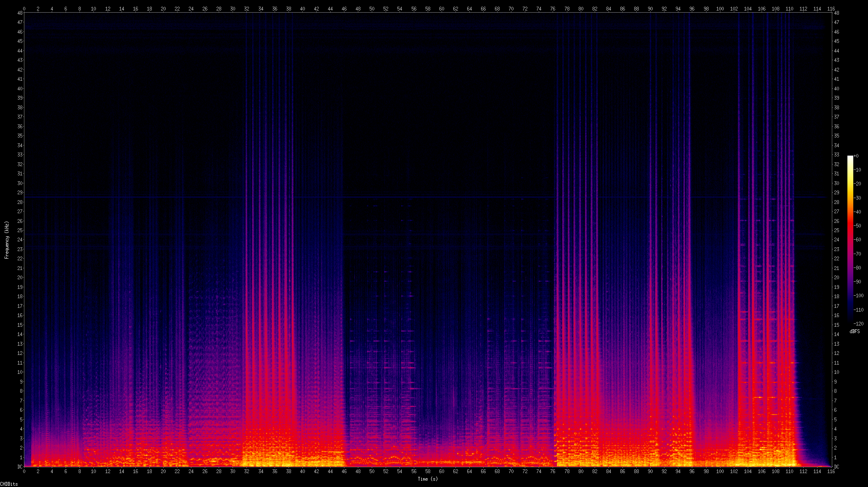Select the 116 second tick on top axis
The height and width of the screenshot is (487, 868).
831,8
